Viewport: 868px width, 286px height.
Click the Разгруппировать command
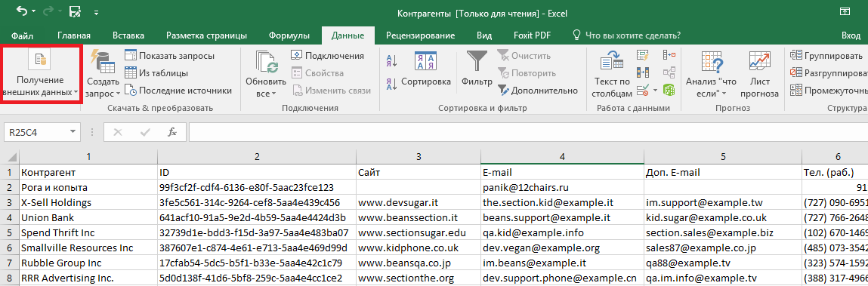(828, 72)
